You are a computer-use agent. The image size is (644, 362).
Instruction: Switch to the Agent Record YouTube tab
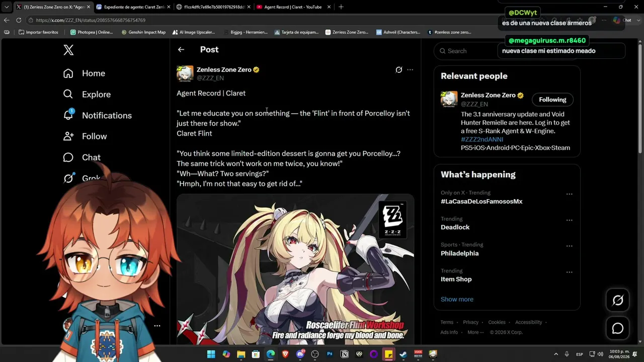click(x=292, y=7)
